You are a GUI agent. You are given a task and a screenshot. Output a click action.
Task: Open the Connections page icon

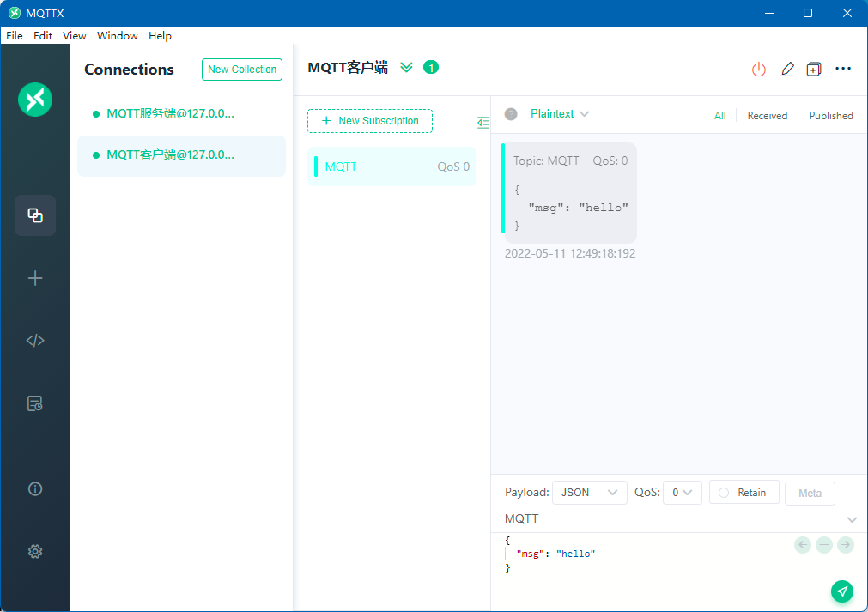tap(35, 215)
